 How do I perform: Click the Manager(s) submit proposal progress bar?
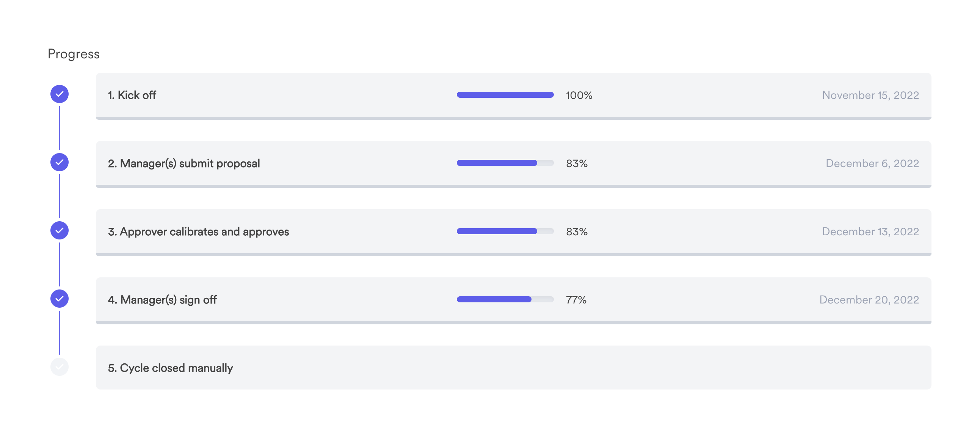point(505,163)
